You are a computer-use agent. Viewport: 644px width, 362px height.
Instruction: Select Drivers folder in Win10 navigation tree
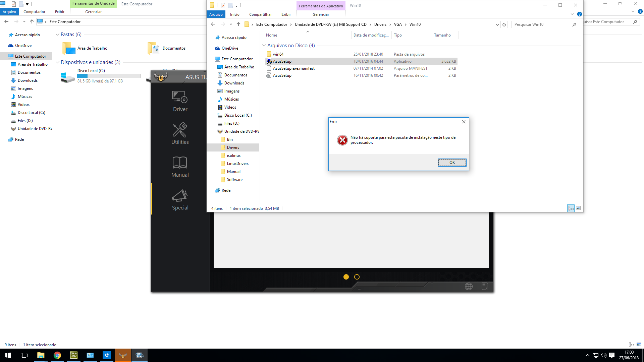pyautogui.click(x=233, y=147)
